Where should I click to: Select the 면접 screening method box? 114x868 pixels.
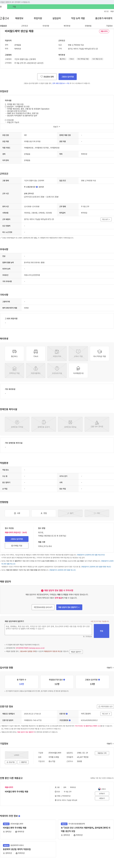pos(44,513)
